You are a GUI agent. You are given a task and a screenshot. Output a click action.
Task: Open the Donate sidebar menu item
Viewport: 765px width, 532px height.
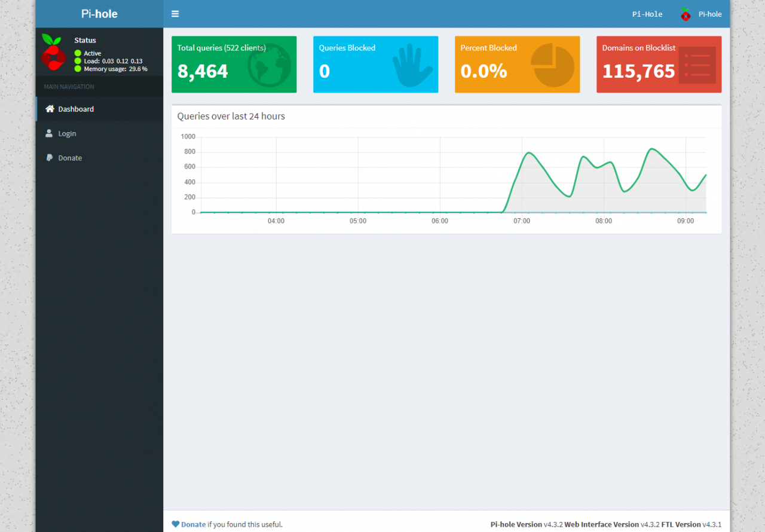(x=99, y=158)
